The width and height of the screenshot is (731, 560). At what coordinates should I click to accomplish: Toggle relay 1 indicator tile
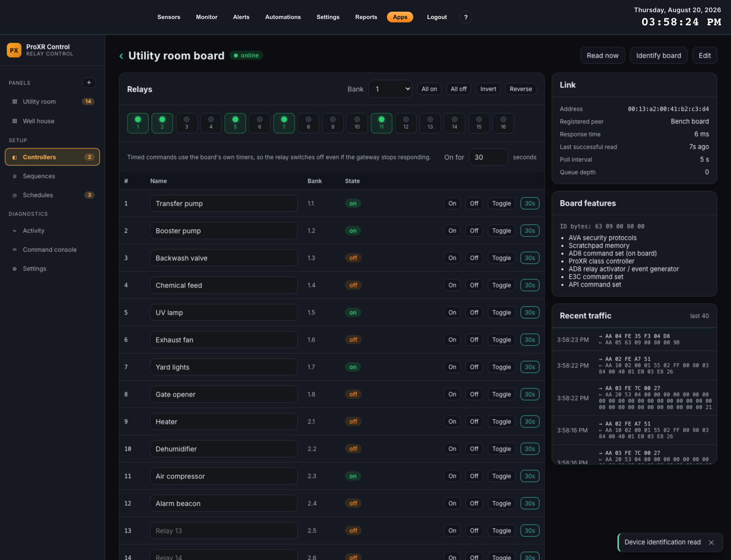[138, 123]
